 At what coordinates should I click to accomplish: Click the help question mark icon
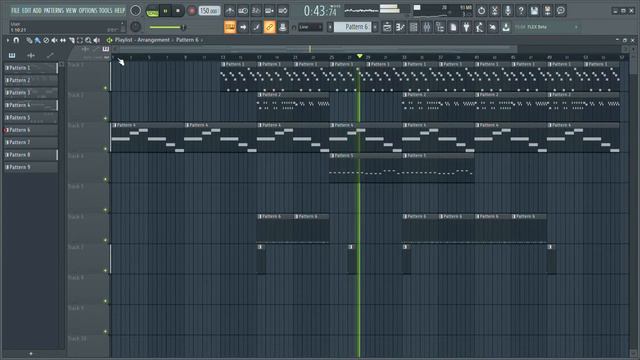click(x=521, y=11)
